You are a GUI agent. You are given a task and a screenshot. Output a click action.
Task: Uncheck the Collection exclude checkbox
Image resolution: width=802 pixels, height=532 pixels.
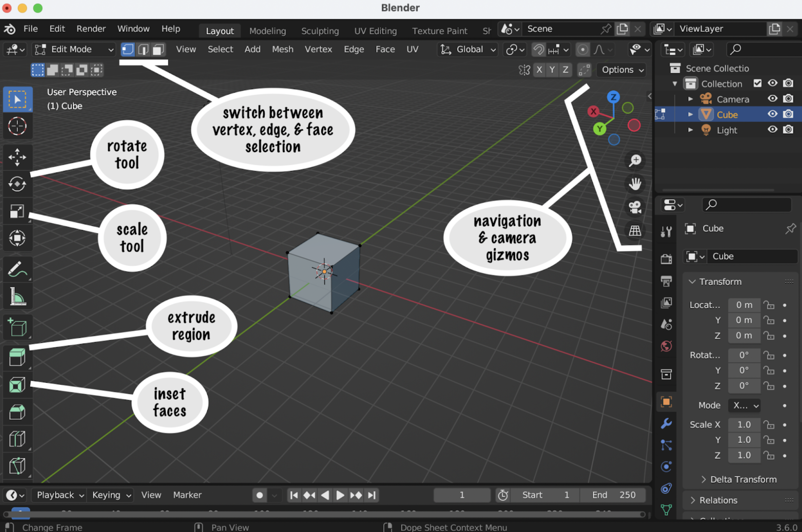pos(757,84)
